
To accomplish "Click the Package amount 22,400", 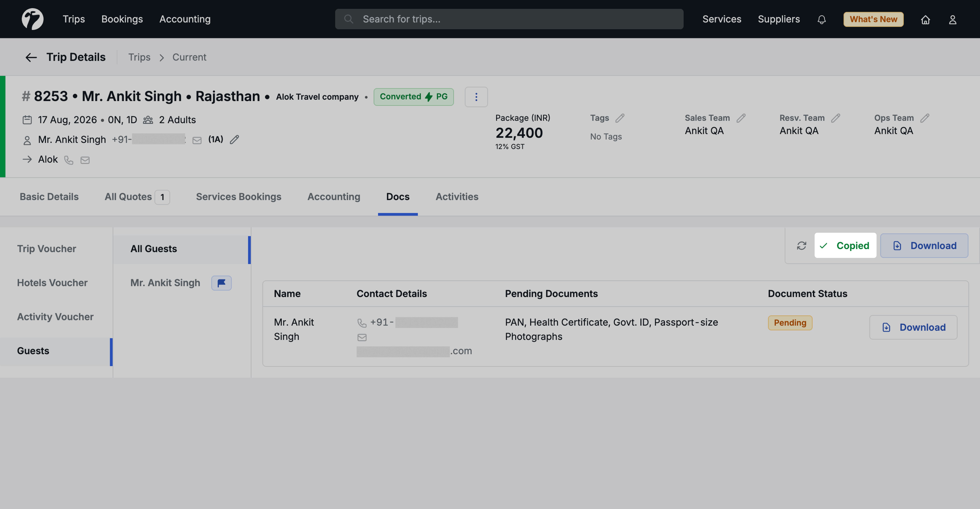I will tap(519, 133).
